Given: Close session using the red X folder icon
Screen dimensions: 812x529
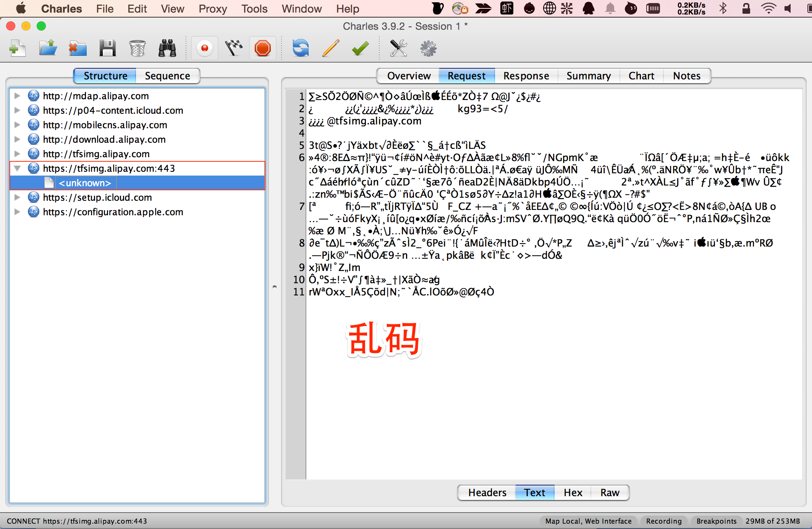Looking at the screenshot, I should (78, 48).
